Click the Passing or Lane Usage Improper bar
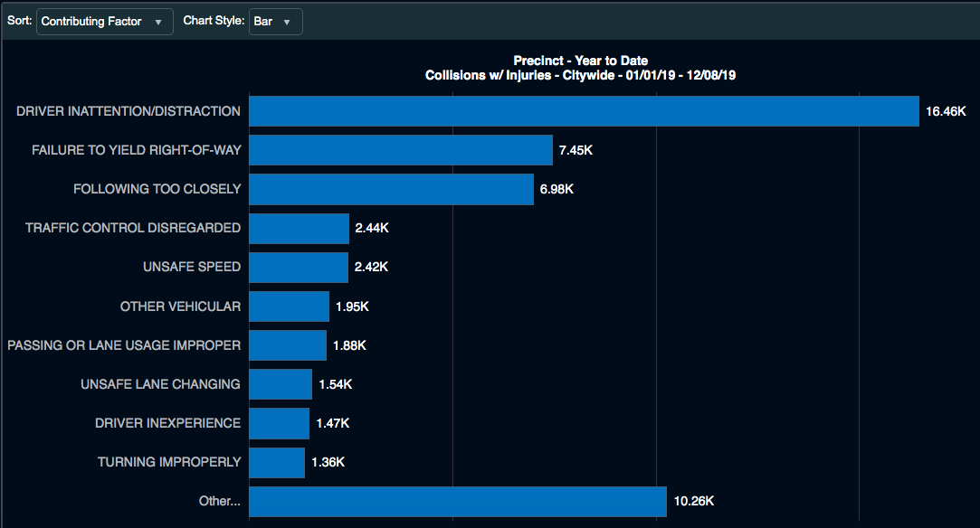The image size is (980, 528). coord(288,345)
